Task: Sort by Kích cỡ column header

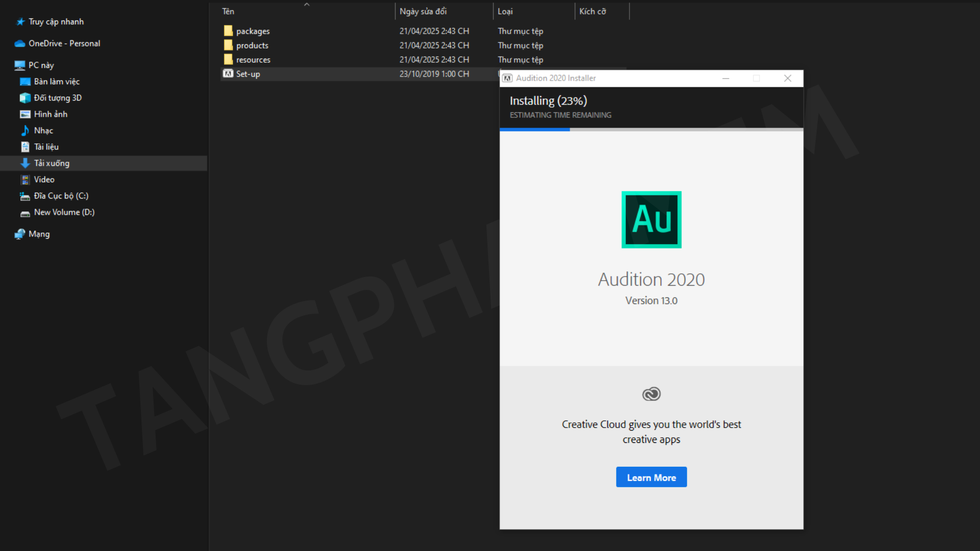Action: click(x=593, y=11)
